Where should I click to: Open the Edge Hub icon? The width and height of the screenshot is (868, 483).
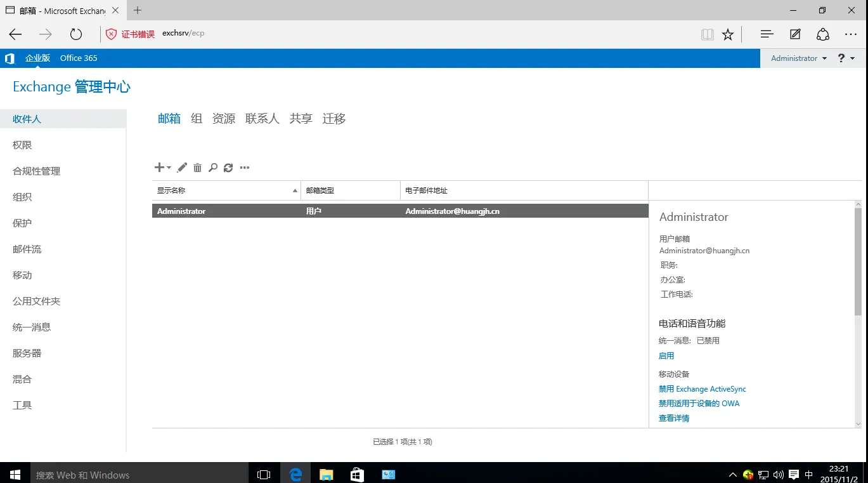click(767, 34)
